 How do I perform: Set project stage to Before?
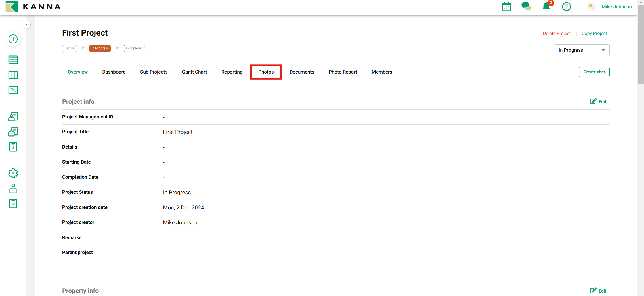[69, 48]
